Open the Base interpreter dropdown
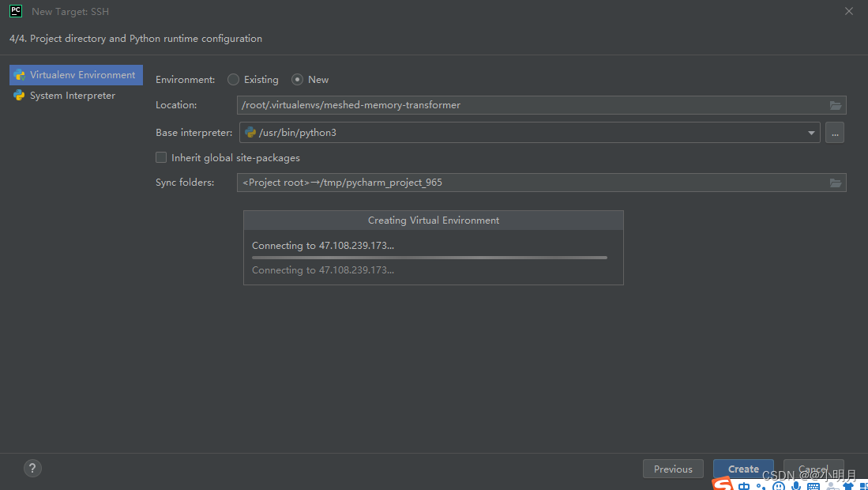Image resolution: width=868 pixels, height=490 pixels. pyautogui.click(x=812, y=133)
